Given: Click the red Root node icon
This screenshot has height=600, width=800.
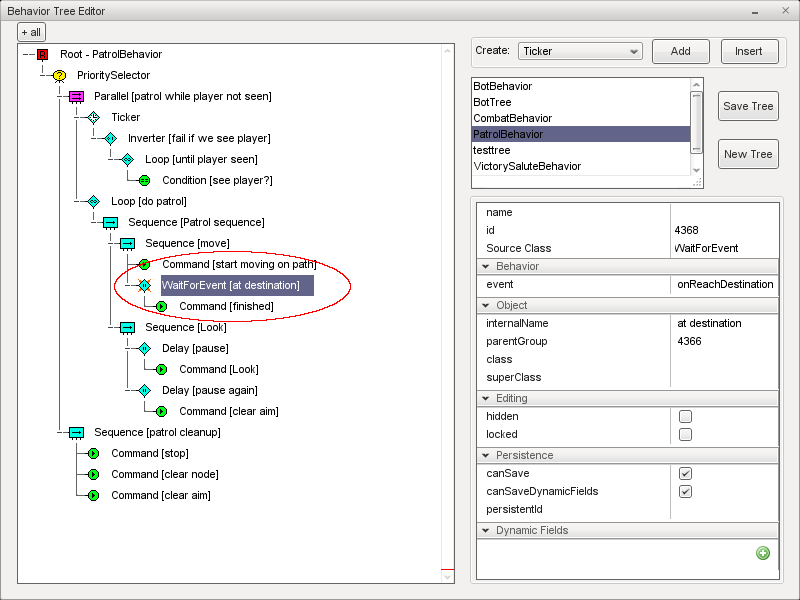Looking at the screenshot, I should [x=42, y=55].
